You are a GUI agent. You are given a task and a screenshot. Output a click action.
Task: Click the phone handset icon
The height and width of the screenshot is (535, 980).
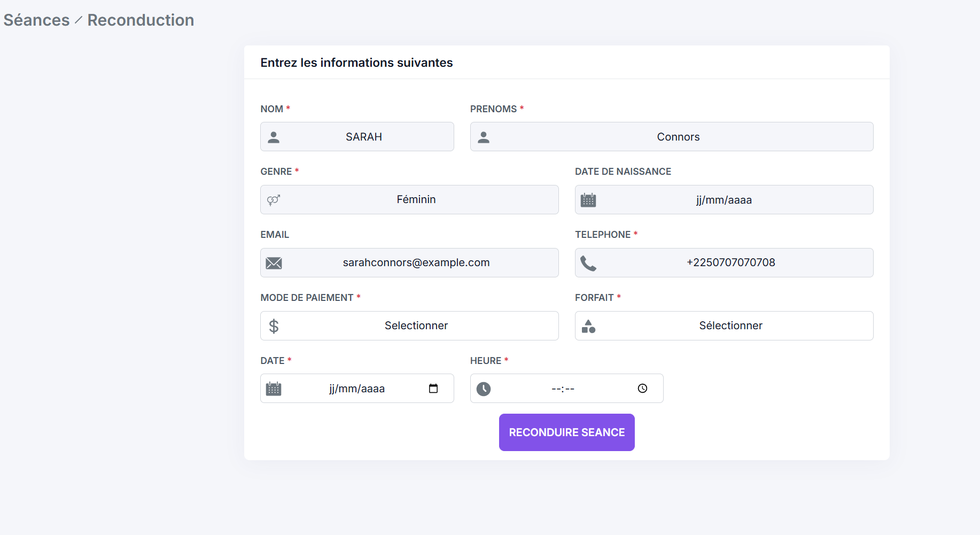point(588,263)
